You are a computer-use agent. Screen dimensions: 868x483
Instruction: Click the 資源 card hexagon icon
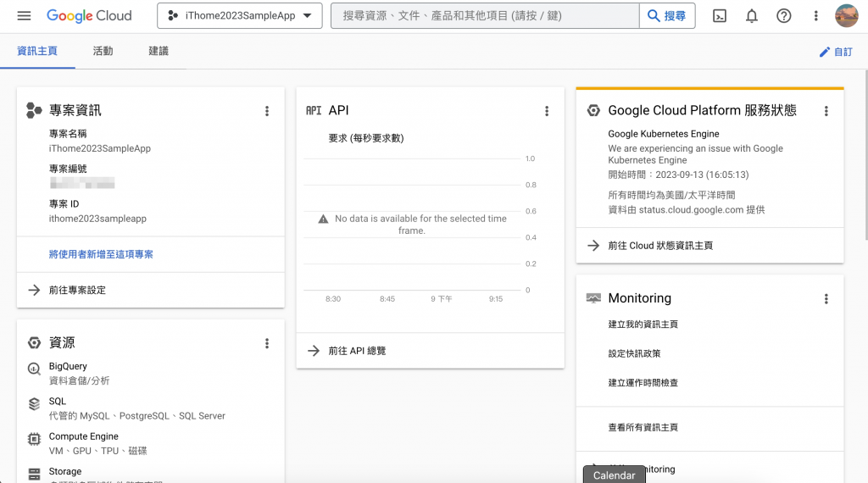click(x=34, y=343)
